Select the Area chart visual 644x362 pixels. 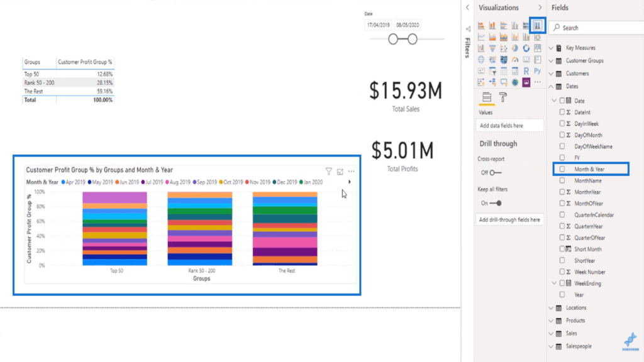click(x=492, y=37)
